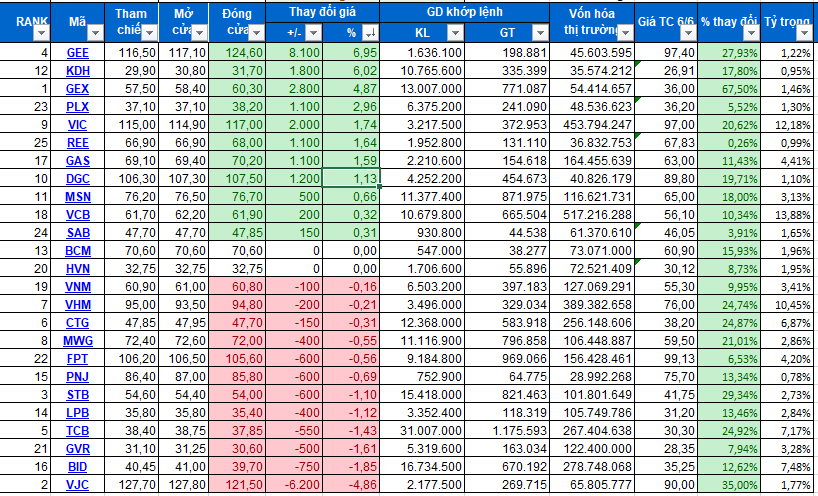Screen dimensions: 818x496
Task: Open the VNM ticker link
Action: click(x=78, y=287)
